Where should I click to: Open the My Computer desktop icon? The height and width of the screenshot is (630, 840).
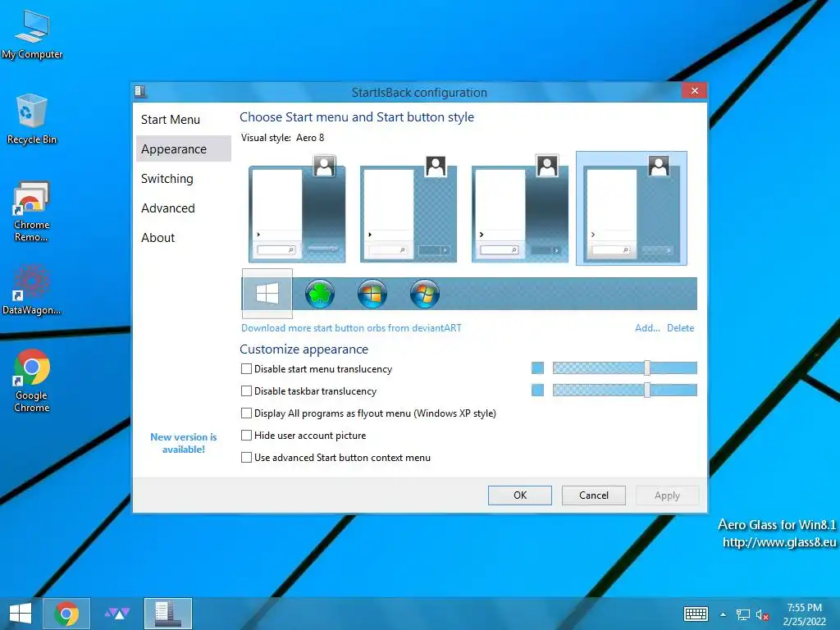coord(32,34)
